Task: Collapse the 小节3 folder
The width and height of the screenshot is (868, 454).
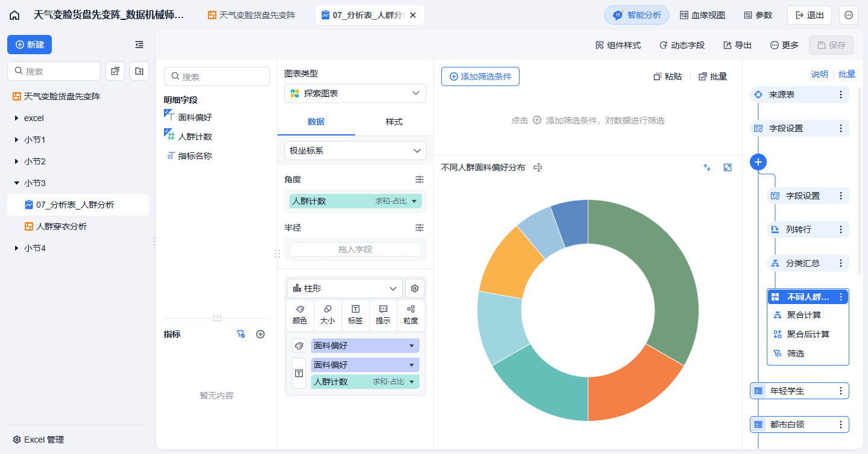Action: coord(16,183)
